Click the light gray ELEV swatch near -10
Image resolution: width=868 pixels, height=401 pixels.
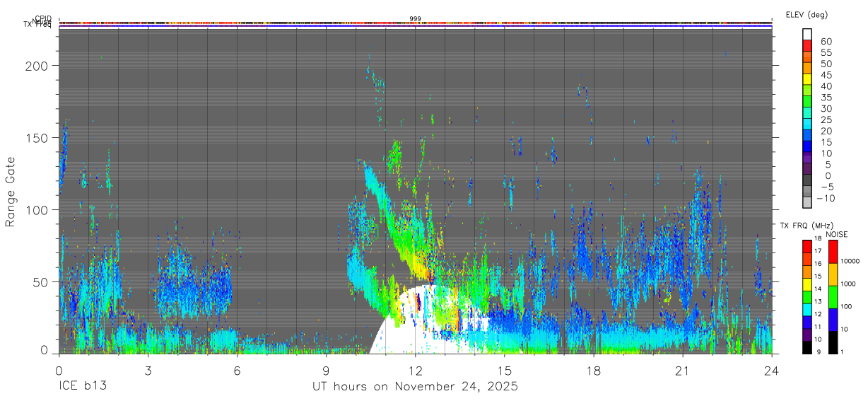pos(807,202)
